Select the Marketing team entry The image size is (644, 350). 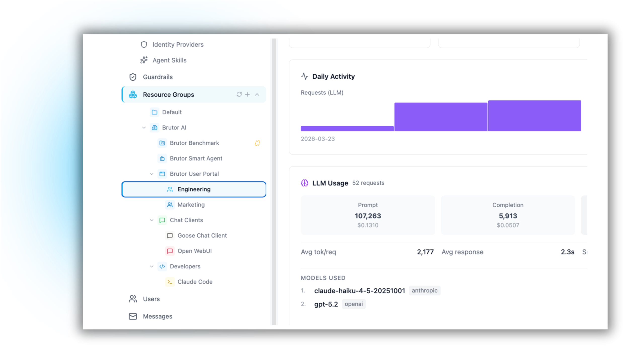191,205
